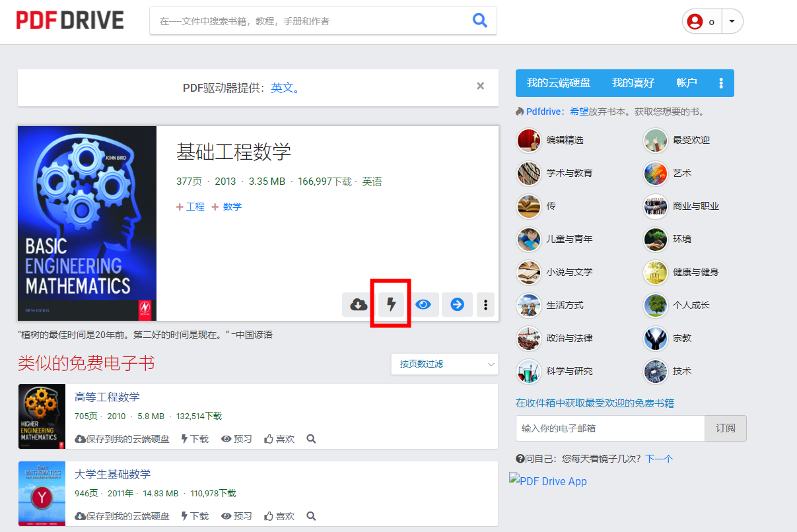797x532 pixels.
Task: Expand the account dropdown arrow top right
Action: (732, 20)
